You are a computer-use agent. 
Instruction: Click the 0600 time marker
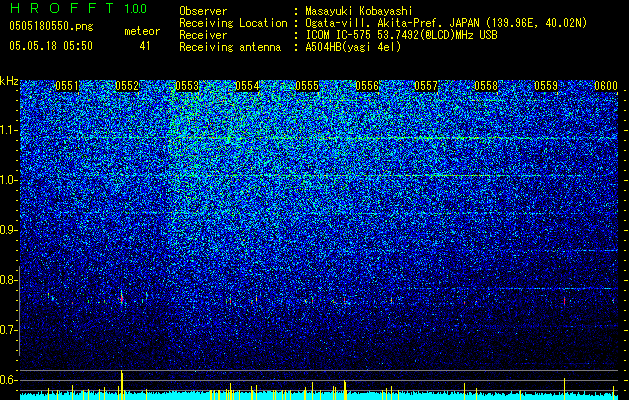click(x=606, y=86)
